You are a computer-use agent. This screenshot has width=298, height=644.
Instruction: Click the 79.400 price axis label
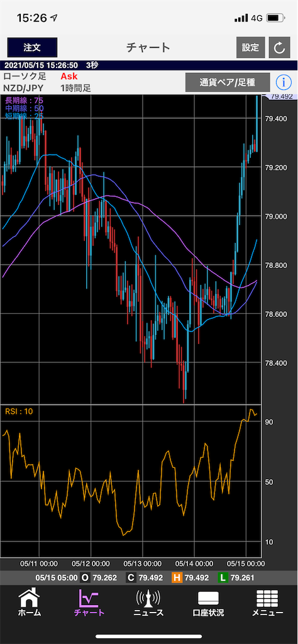276,118
